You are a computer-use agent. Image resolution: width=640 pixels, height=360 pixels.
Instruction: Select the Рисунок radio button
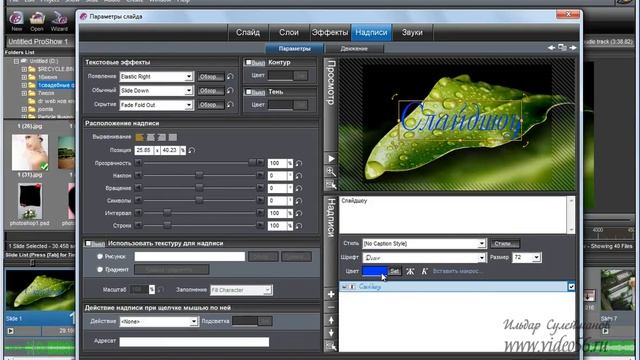100,257
